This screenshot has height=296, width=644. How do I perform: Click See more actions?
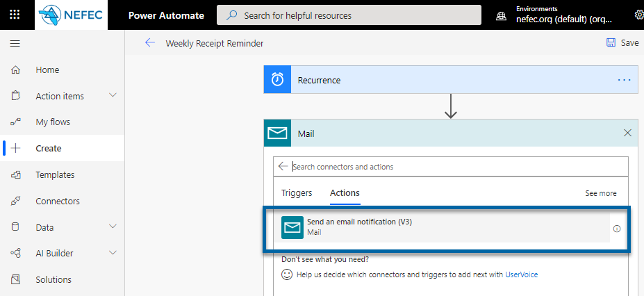click(x=600, y=193)
